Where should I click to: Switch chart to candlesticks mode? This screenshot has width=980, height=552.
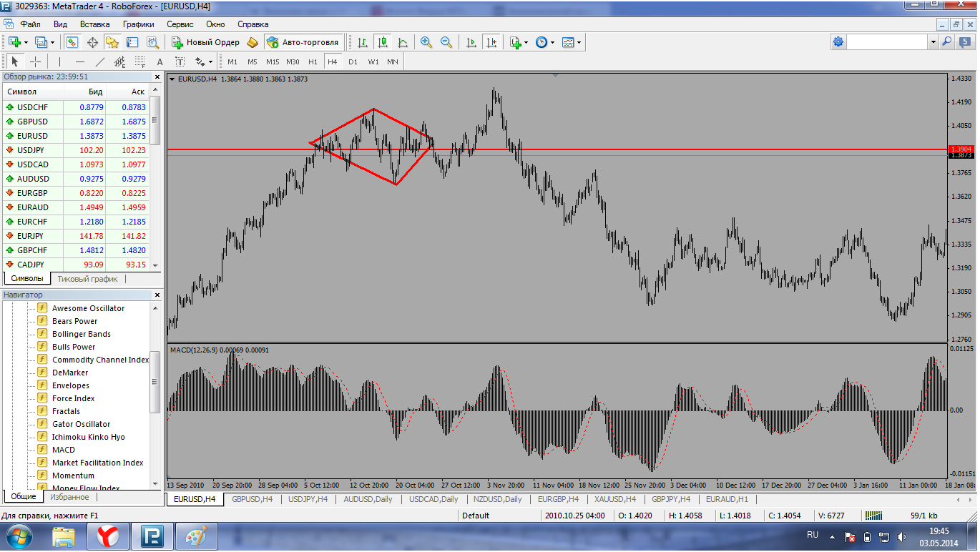click(x=383, y=42)
